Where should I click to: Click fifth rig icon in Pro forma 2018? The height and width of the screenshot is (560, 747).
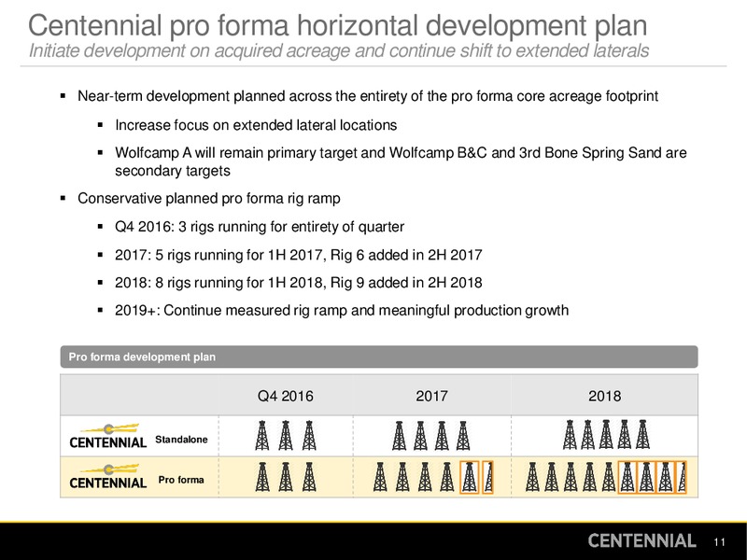(x=609, y=477)
